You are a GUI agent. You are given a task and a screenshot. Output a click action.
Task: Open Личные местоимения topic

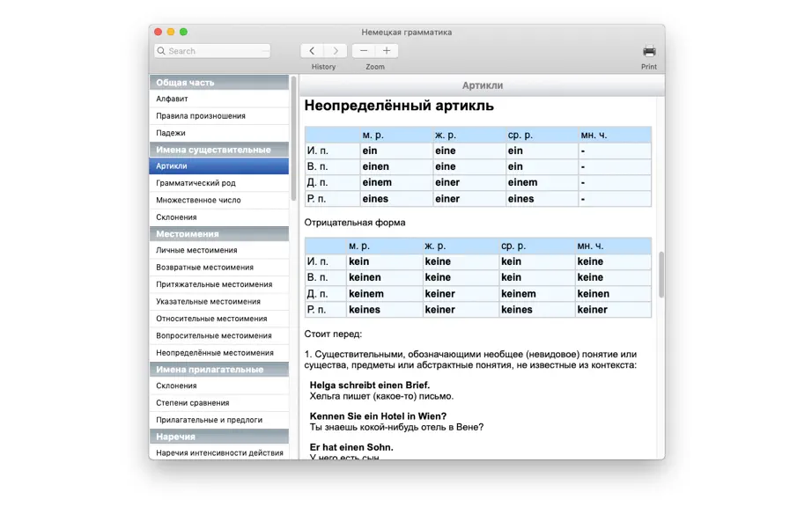[219, 250]
